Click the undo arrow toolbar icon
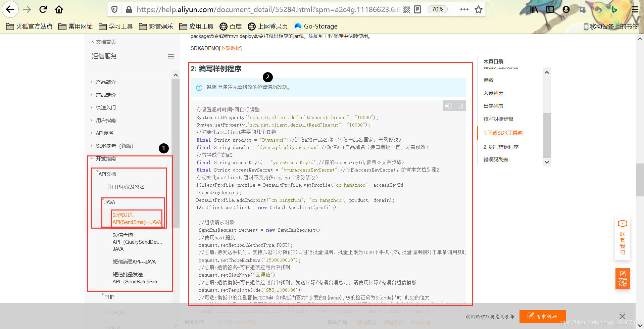Screen dimensions: 644x329 (x=598, y=9)
